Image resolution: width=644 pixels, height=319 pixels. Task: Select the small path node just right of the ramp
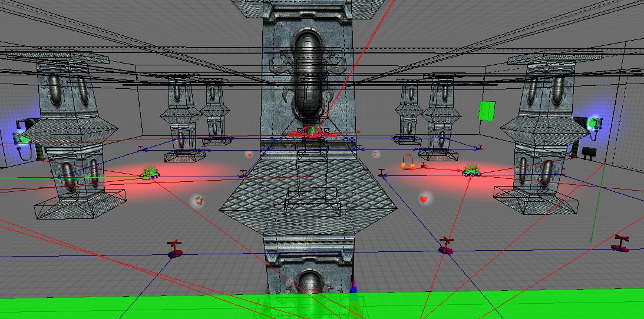[382, 172]
